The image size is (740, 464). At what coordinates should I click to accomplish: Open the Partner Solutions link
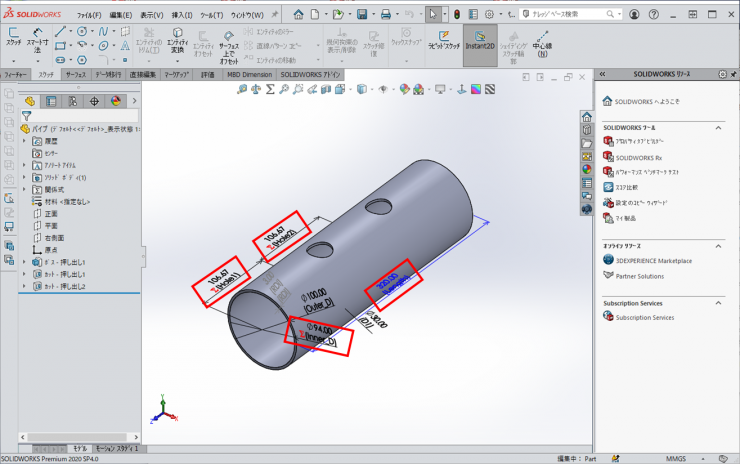(x=639, y=276)
